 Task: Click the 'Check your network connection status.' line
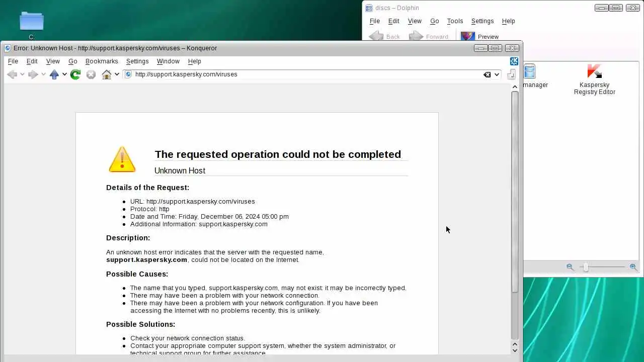tap(188, 338)
